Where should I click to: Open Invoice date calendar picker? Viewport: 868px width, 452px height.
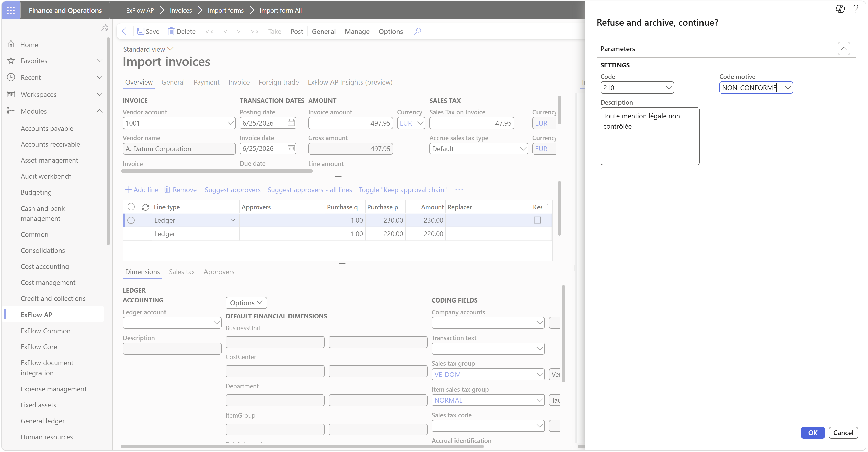click(291, 149)
